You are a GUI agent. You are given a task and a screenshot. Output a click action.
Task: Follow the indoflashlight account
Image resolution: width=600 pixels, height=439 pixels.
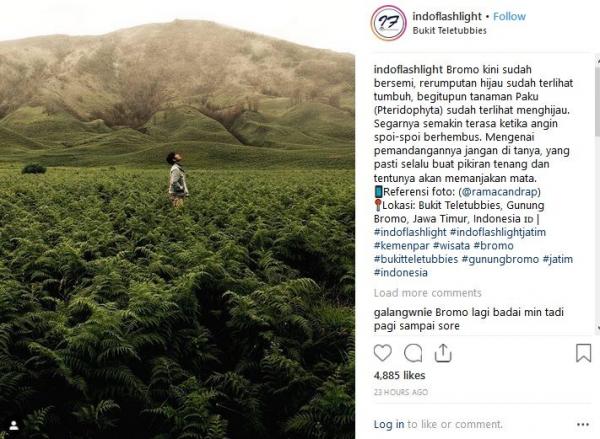509,16
